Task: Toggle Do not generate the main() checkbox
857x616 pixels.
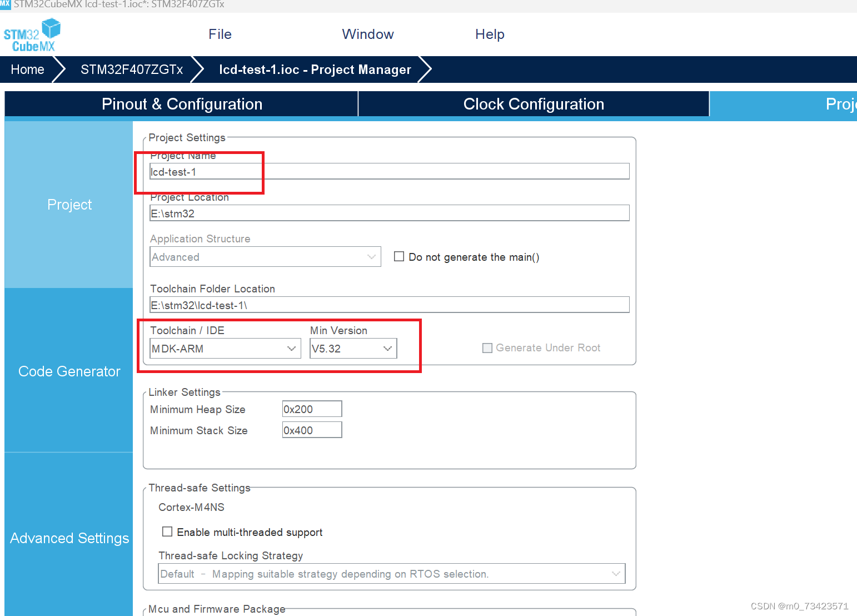Action: 399,256
